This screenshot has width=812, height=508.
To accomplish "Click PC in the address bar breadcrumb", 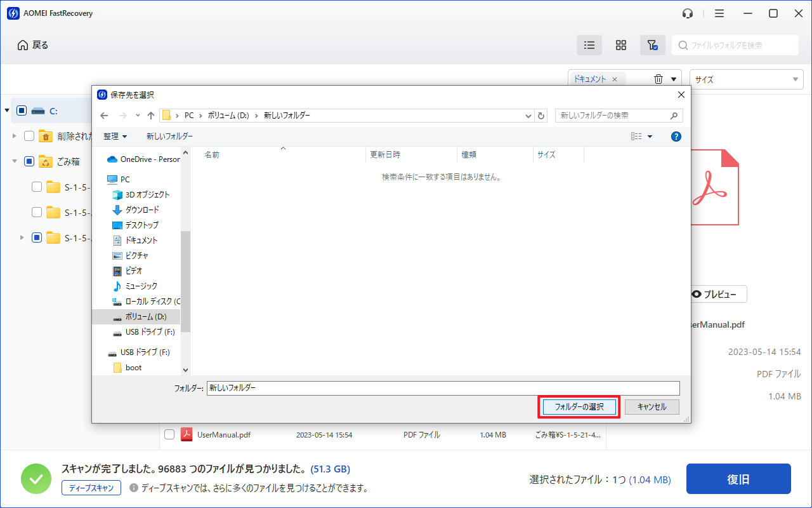I will click(189, 116).
